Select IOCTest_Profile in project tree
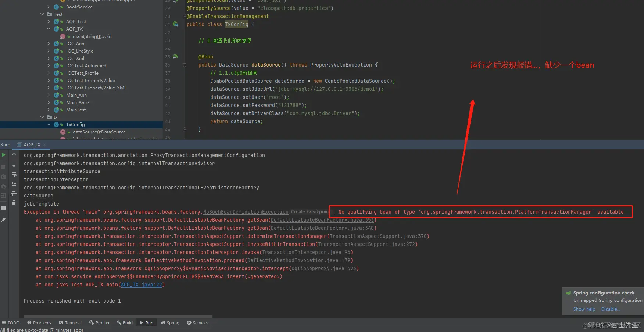Viewport: 644px width, 332px height. click(x=82, y=73)
